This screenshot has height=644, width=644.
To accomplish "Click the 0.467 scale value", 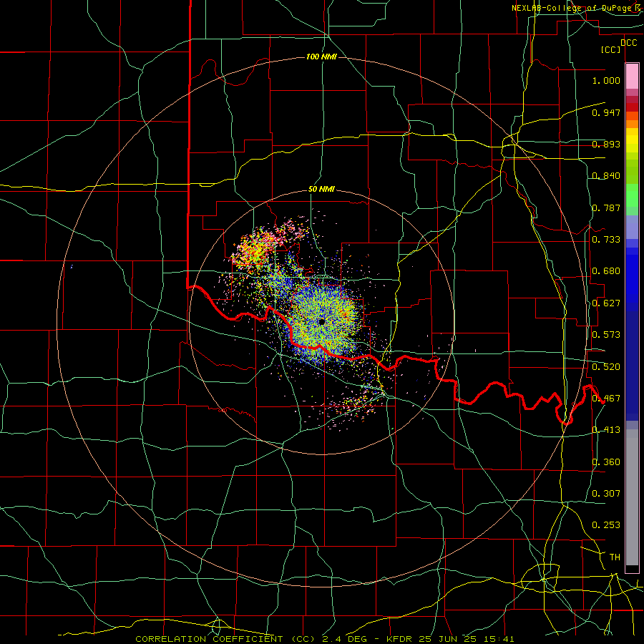I will (x=606, y=399).
